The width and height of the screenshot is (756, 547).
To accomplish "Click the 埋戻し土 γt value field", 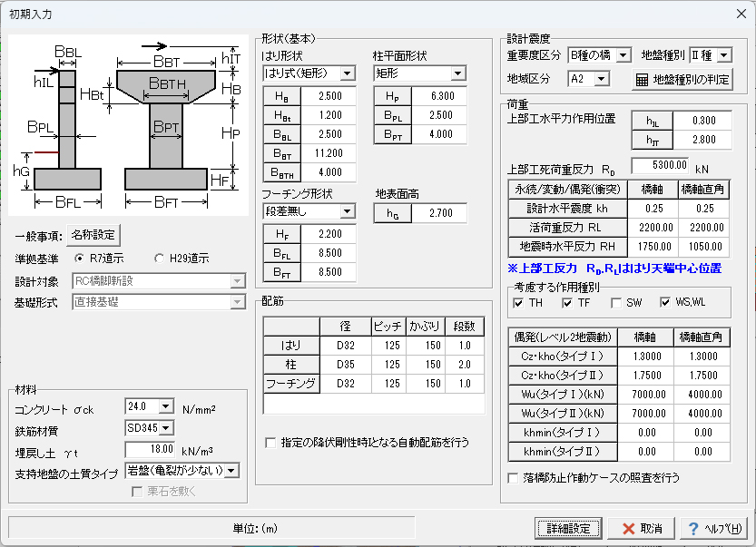I will [149, 449].
